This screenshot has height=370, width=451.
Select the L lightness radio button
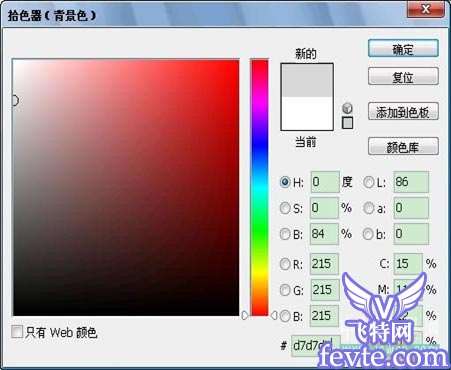coord(368,182)
